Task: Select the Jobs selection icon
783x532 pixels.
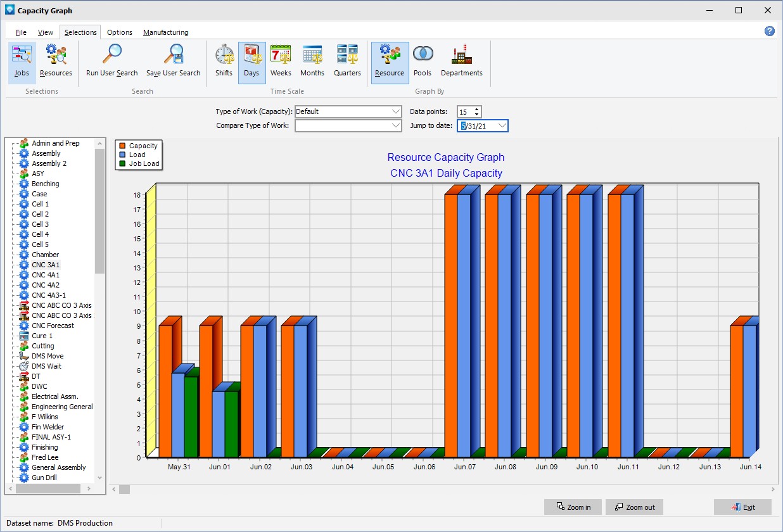Action: point(22,62)
